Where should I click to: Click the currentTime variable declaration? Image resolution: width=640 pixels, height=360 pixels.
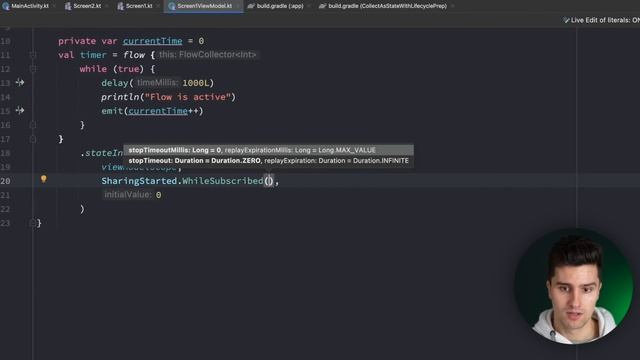153,41
